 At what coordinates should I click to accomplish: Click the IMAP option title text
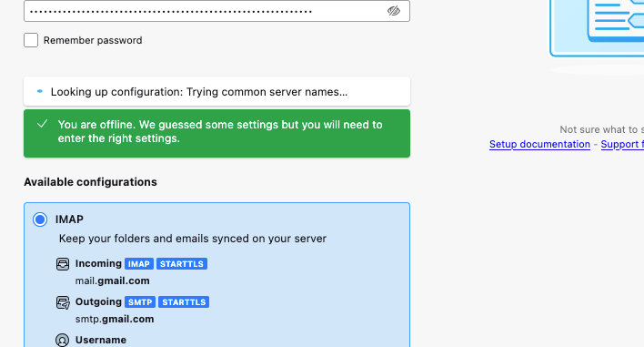point(69,219)
